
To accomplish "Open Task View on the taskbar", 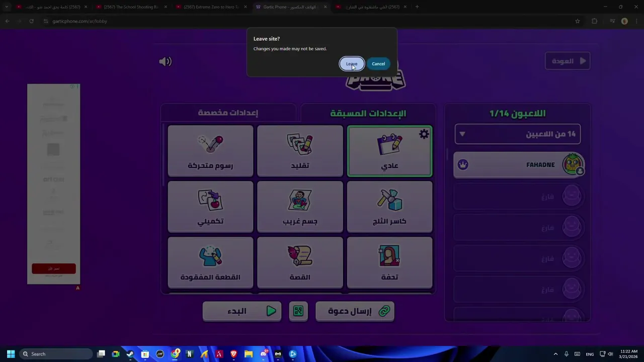I will [x=101, y=354].
